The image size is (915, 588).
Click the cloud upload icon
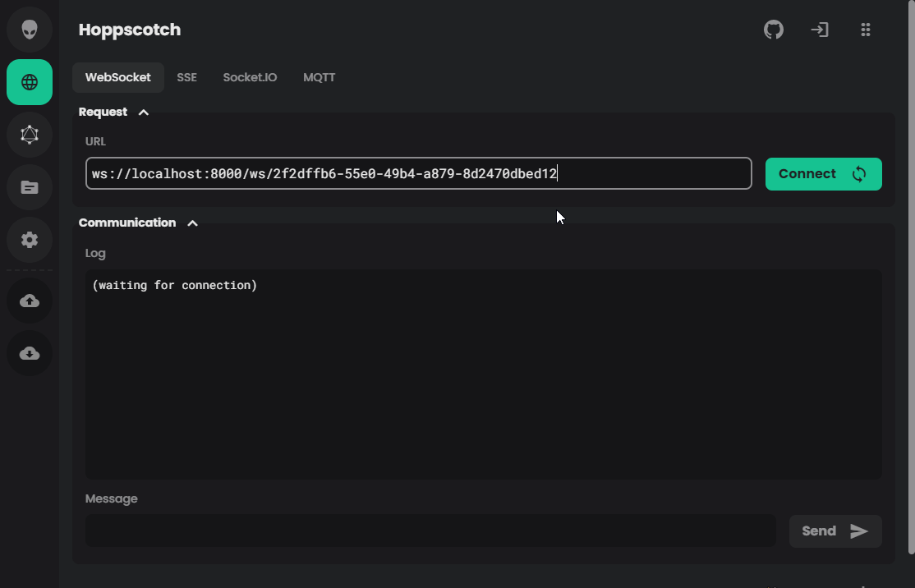click(30, 301)
